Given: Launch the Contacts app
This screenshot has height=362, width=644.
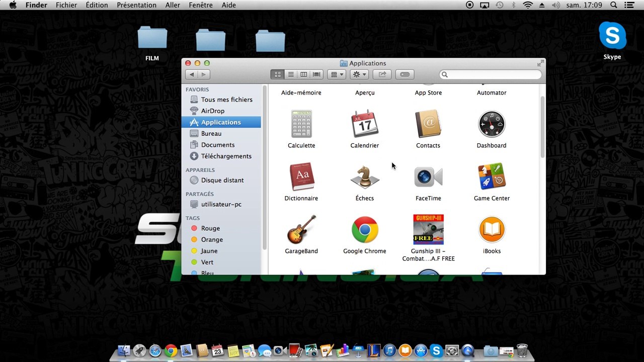Looking at the screenshot, I should coord(428,124).
